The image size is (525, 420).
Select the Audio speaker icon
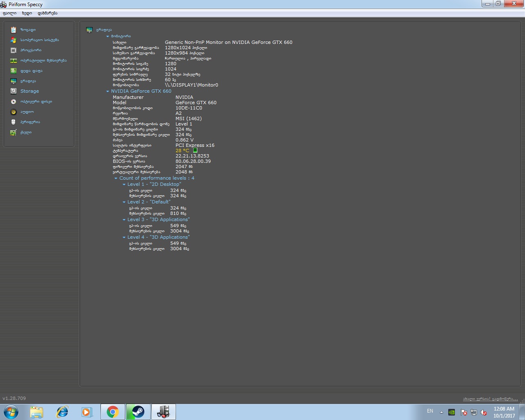point(14,112)
